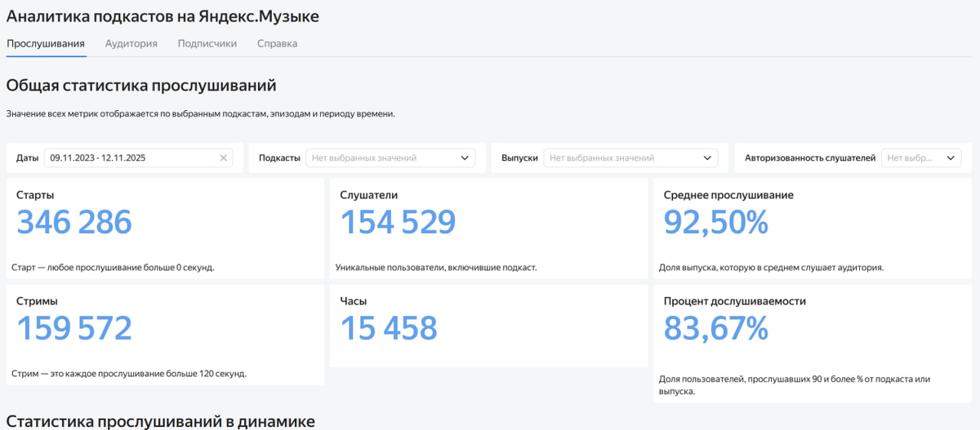
Task: Select the Статистика прослушиваний в динамике heading
Action: pyautogui.click(x=160, y=421)
